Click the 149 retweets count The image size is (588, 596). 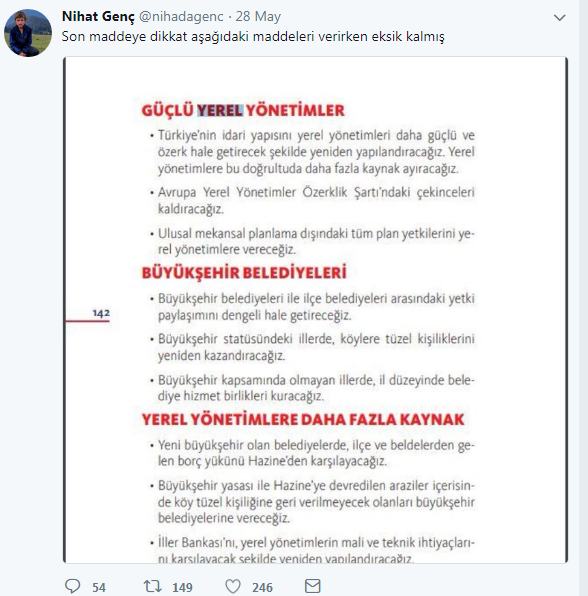(x=182, y=587)
